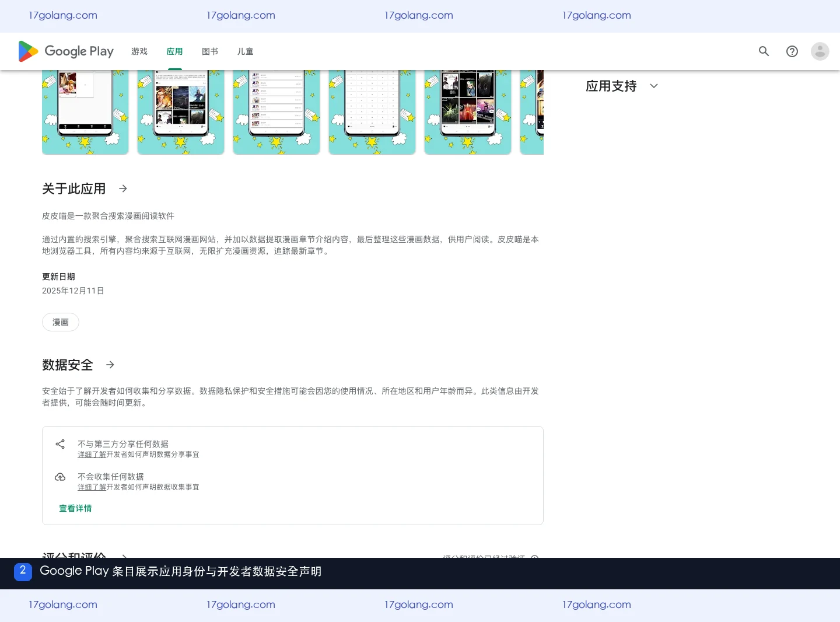The image size is (840, 622).
Task: Go to the 图书 tab
Action: [210, 51]
